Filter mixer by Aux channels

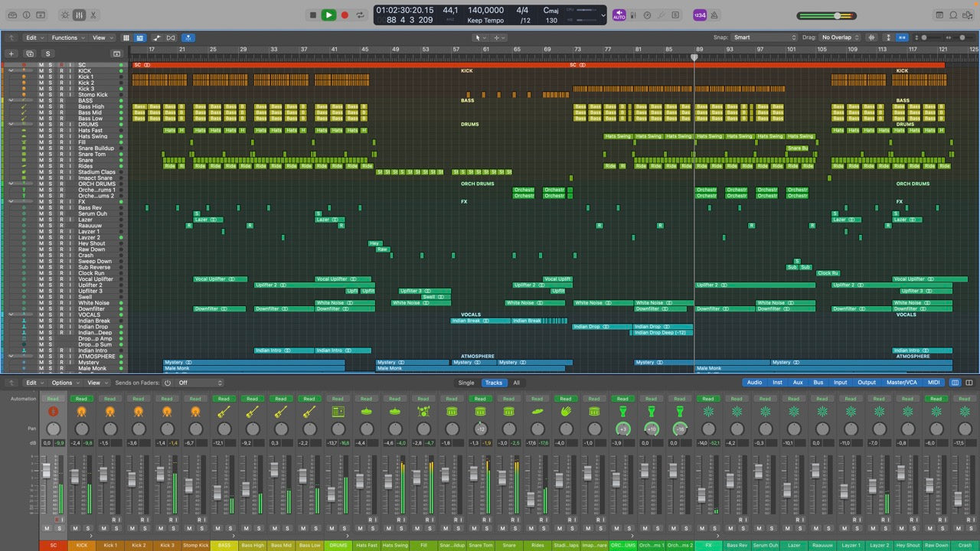798,383
